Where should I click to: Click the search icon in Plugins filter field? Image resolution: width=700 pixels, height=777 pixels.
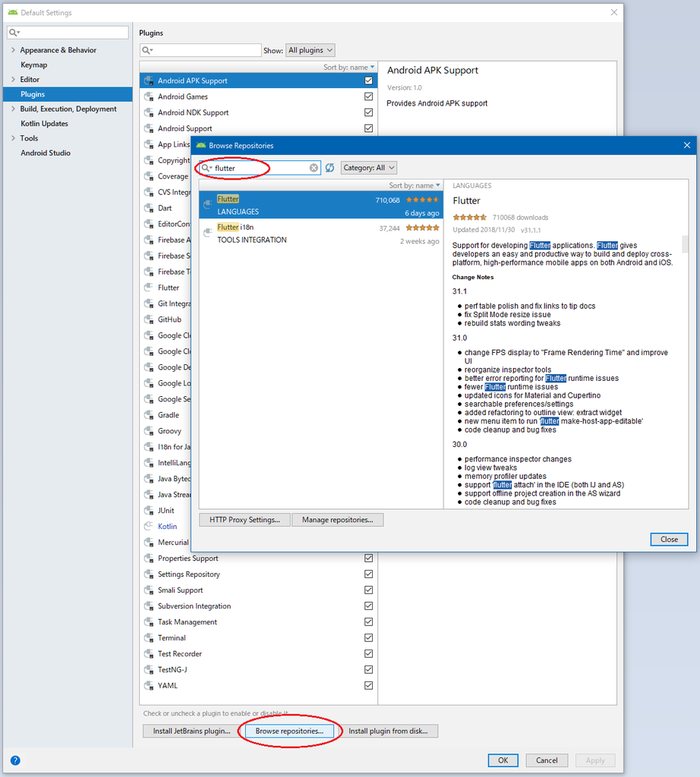(147, 50)
